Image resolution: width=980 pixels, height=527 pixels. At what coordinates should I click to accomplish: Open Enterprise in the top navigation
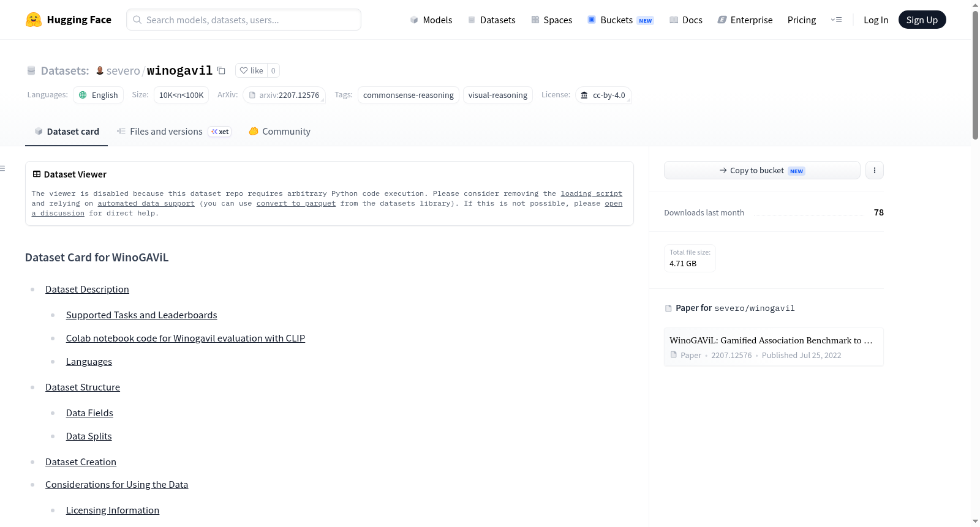point(745,20)
